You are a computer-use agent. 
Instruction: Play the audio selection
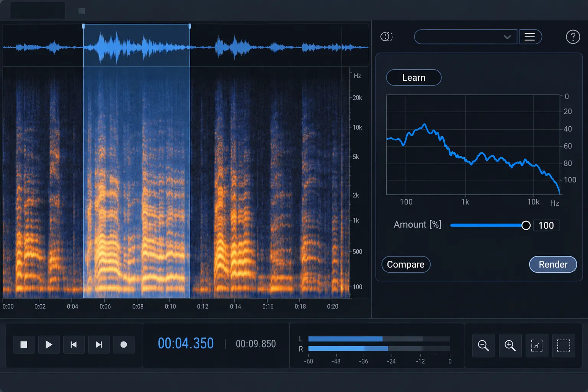[x=49, y=345]
